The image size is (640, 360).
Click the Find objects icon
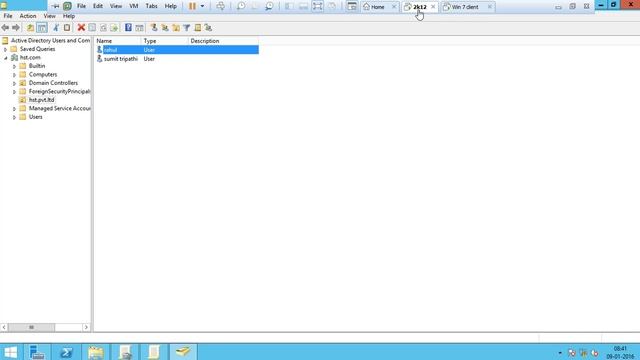[x=198, y=28]
